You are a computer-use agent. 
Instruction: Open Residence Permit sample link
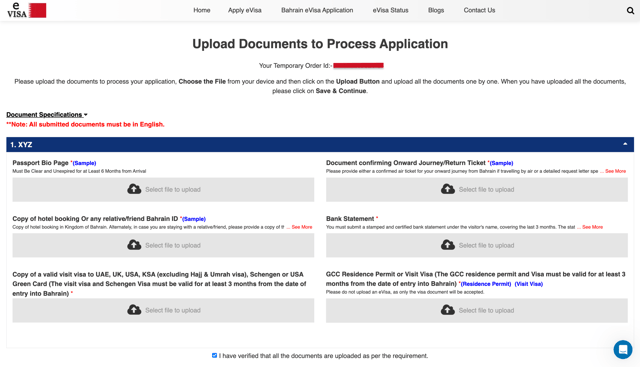point(486,284)
